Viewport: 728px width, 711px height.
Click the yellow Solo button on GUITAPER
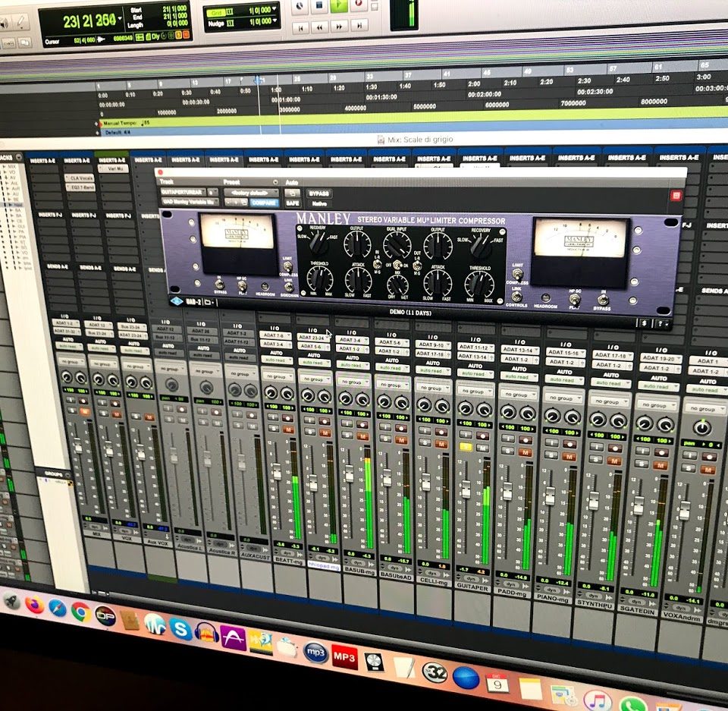pos(465,447)
